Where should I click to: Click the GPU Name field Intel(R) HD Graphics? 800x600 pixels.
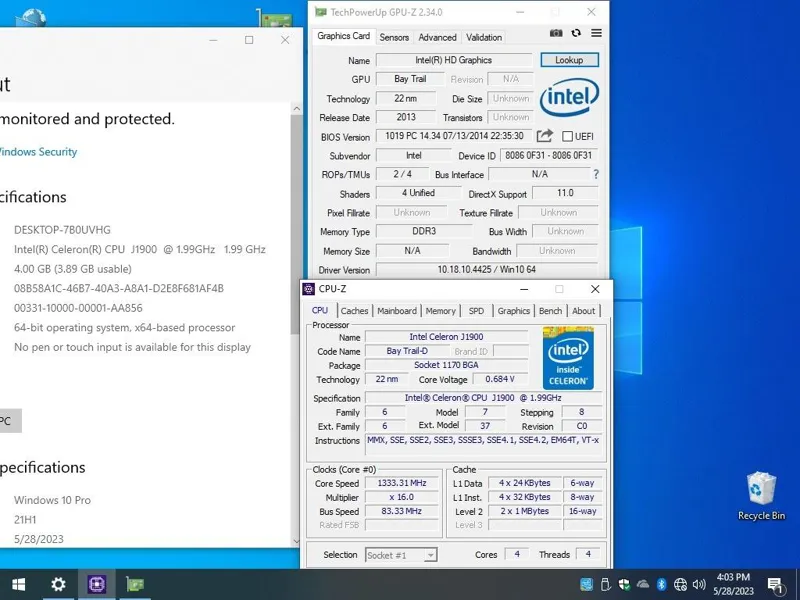454,60
